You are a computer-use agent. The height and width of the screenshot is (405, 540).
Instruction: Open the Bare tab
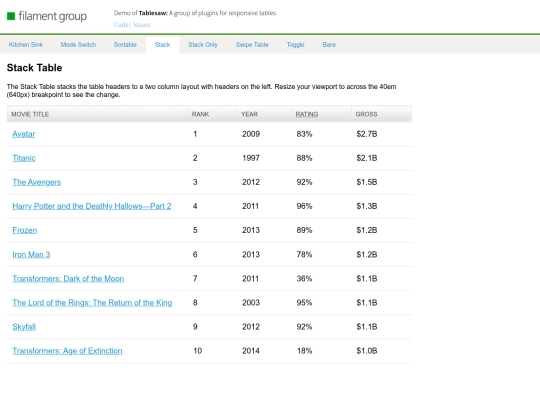(x=329, y=44)
